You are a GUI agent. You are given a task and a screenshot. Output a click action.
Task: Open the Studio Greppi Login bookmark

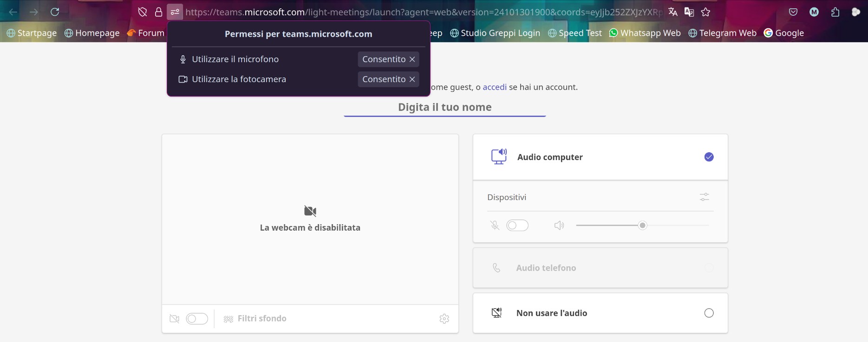coord(495,33)
